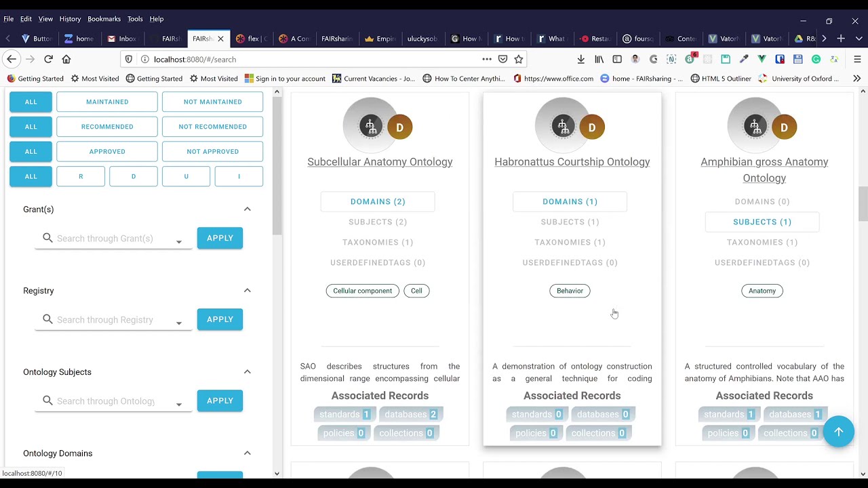This screenshot has width=868, height=488.
Task: Collapse the Ontology Domains section
Action: pos(248,453)
